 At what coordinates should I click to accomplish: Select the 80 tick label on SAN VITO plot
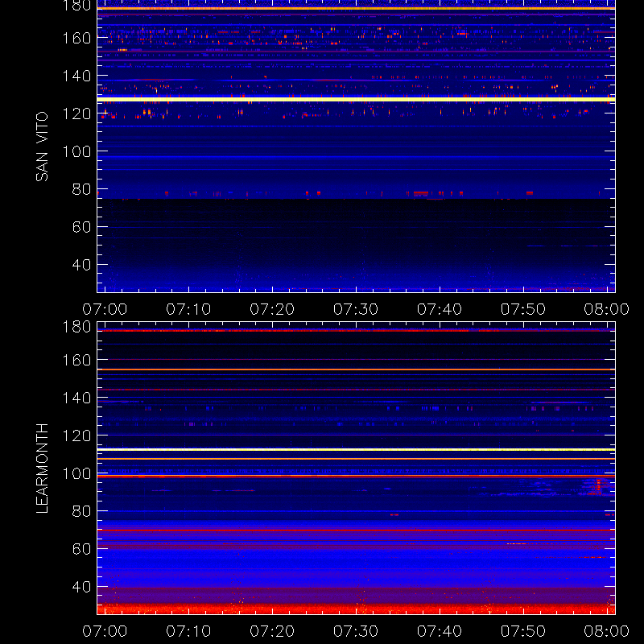[82, 189]
